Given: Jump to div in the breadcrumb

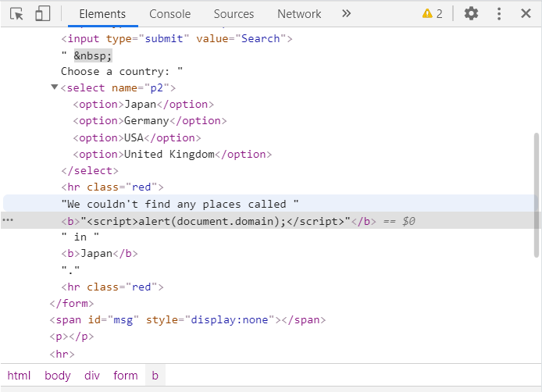Looking at the screenshot, I should (x=92, y=376).
